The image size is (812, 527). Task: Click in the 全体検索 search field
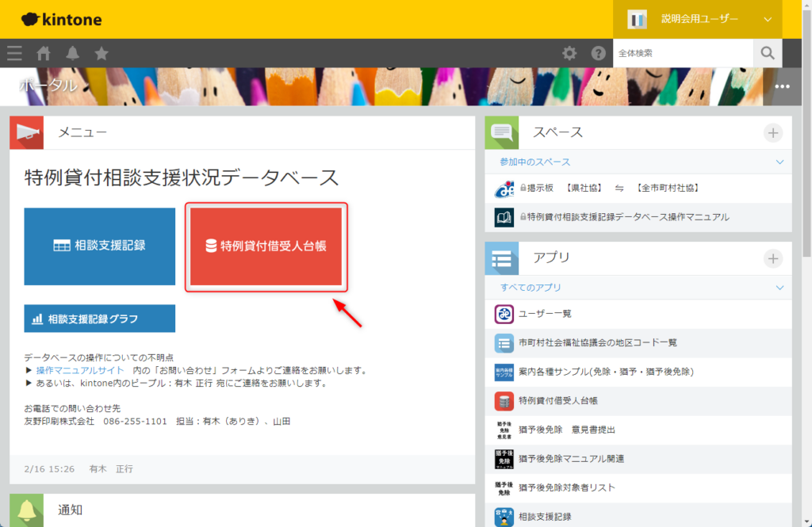tap(682, 53)
